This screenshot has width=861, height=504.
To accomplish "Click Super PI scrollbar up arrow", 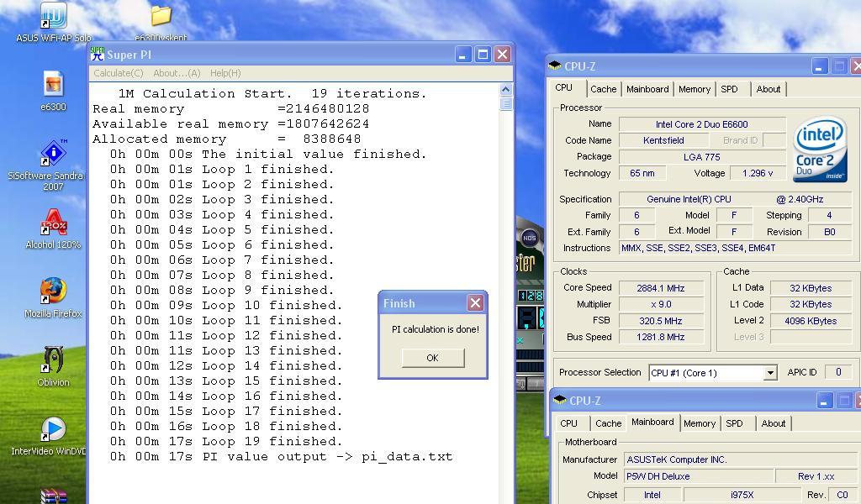I will pyautogui.click(x=505, y=89).
